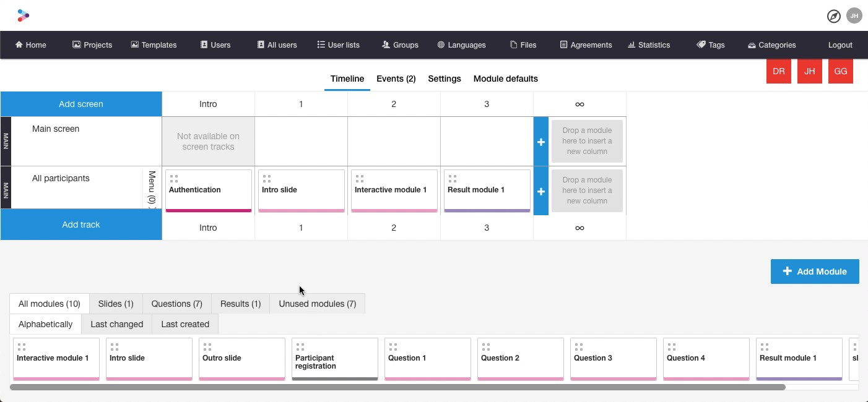868x402 pixels.
Task: Click the drag handle on Authentication module
Action: coord(174,179)
